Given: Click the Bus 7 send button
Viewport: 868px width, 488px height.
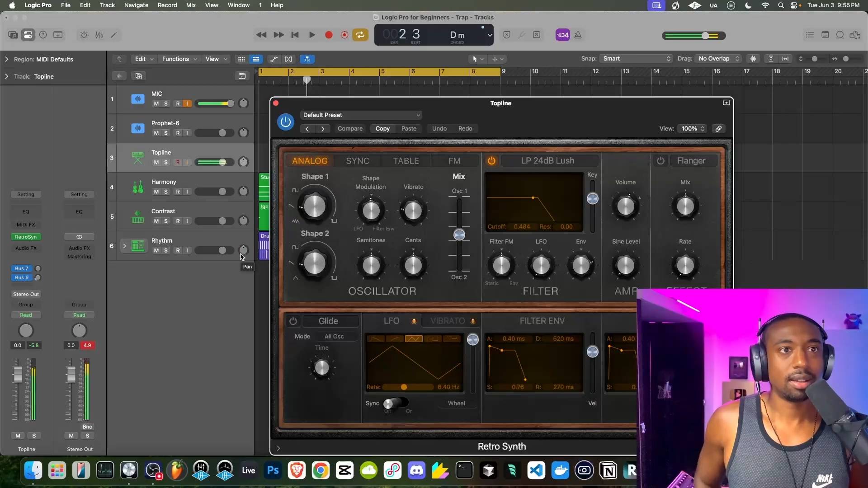Looking at the screenshot, I should (22, 268).
